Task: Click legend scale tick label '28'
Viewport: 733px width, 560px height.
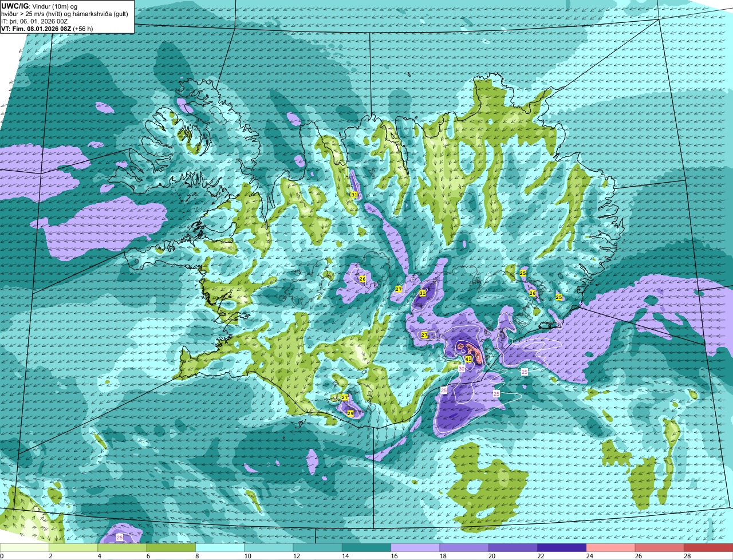Action: (687, 556)
